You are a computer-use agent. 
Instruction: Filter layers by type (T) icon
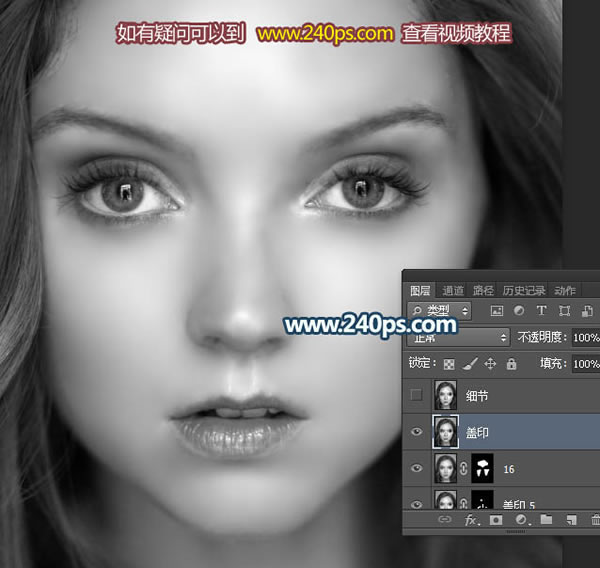[x=541, y=310]
